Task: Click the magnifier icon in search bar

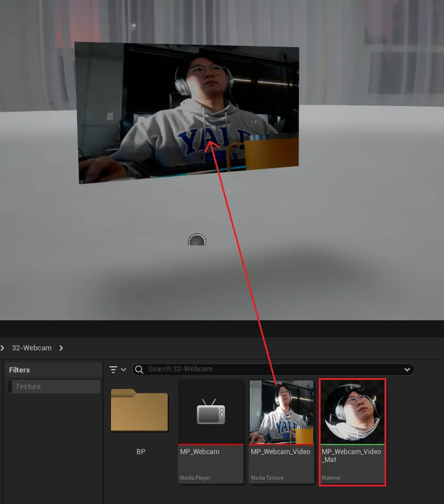Action: point(139,369)
